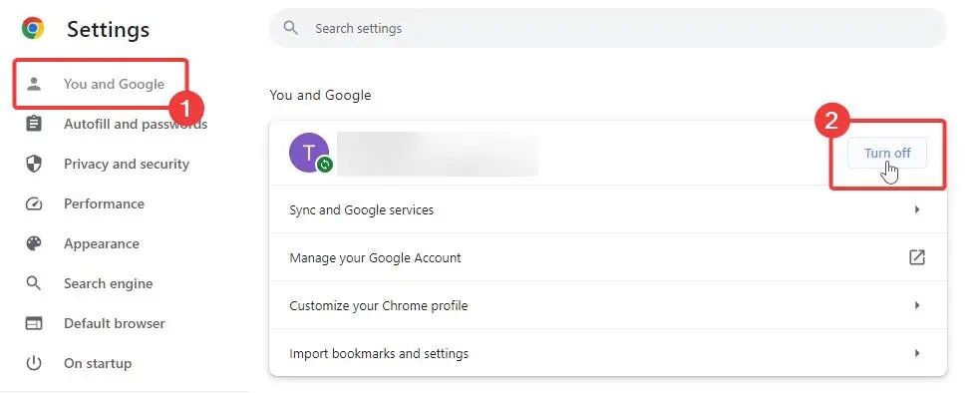Image resolution: width=980 pixels, height=393 pixels.
Task: Turn off sync with Turn off button
Action: pyautogui.click(x=887, y=154)
